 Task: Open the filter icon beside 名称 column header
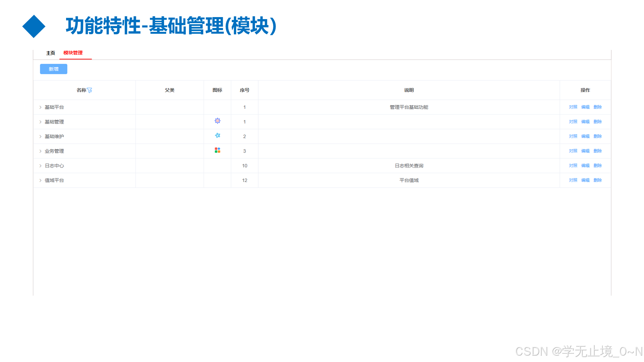coord(90,90)
